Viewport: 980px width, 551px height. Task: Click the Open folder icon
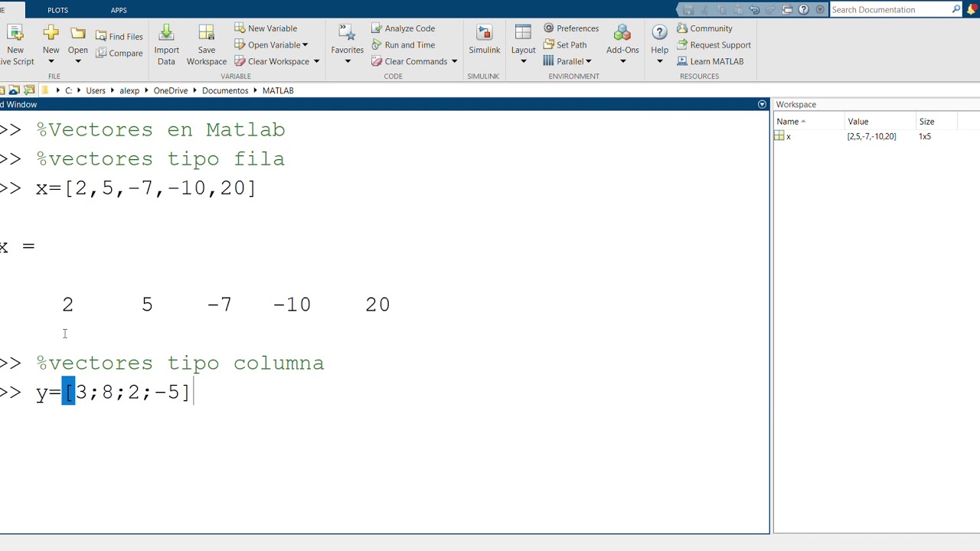tap(78, 33)
